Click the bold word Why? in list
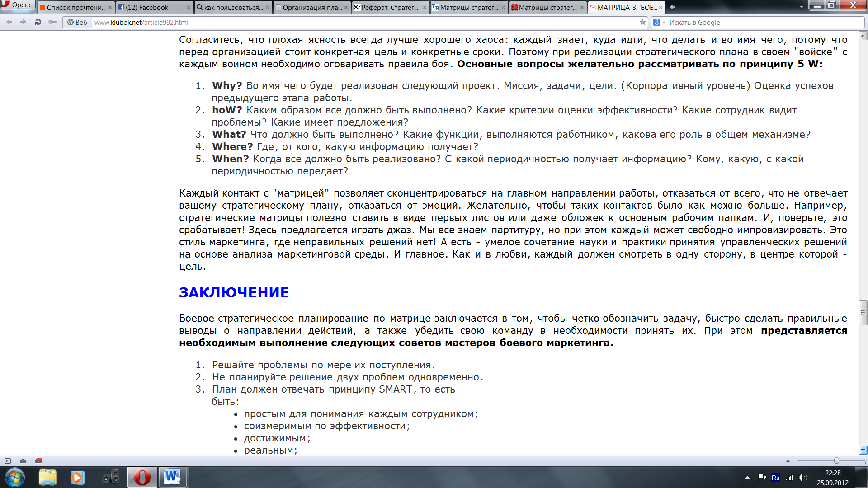The width and height of the screenshot is (868, 488). click(x=227, y=86)
